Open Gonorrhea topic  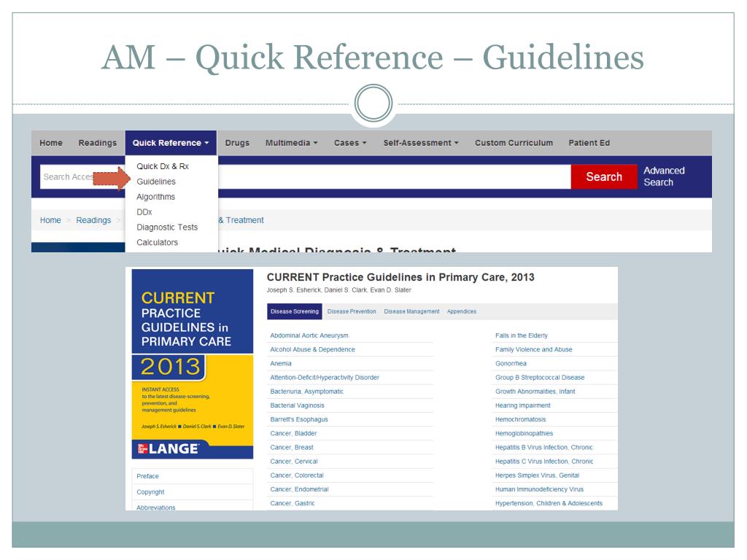point(511,363)
